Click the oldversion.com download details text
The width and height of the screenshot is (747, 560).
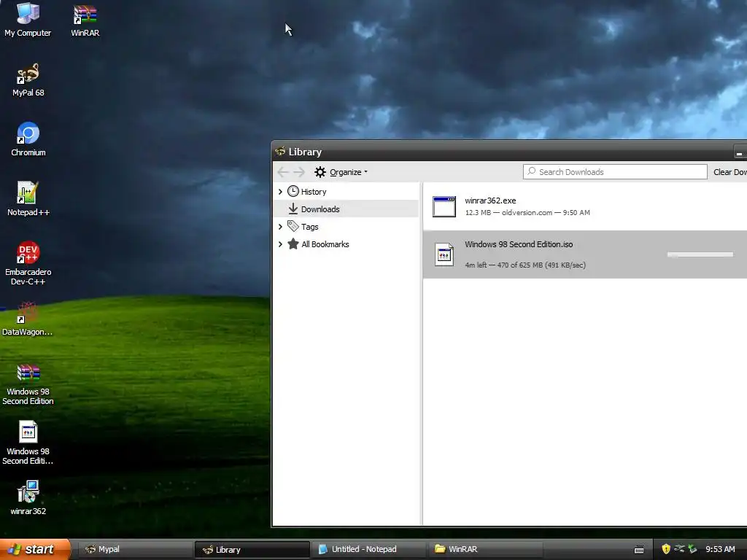(x=527, y=213)
